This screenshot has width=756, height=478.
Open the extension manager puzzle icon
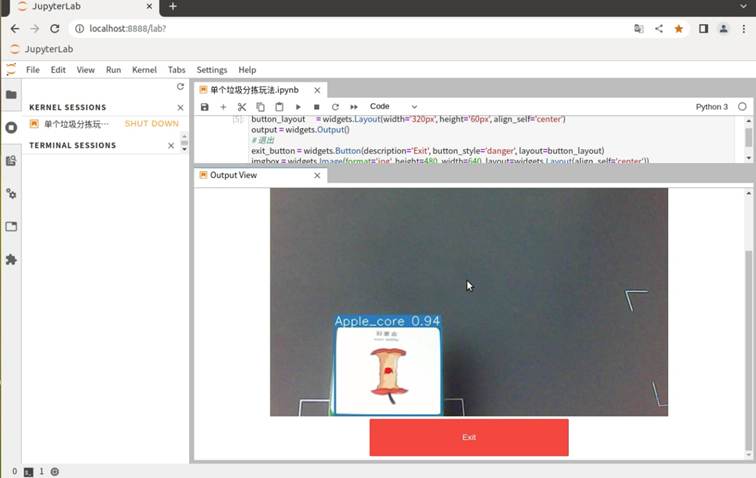coord(11,260)
